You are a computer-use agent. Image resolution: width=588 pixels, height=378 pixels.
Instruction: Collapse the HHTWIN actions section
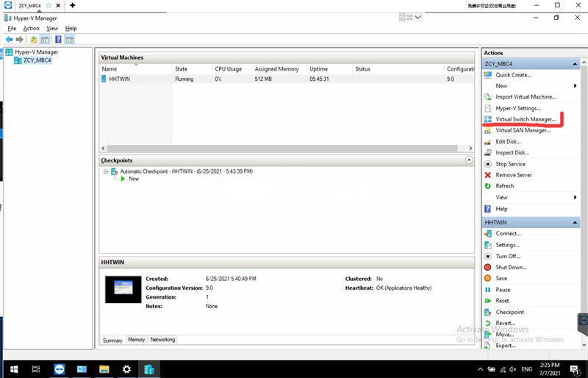(575, 223)
